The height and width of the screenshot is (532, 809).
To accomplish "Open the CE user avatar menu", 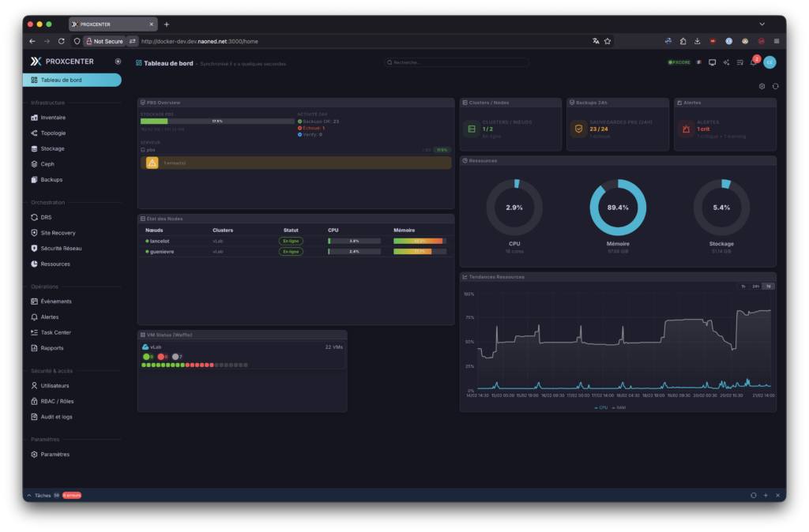I will click(769, 62).
